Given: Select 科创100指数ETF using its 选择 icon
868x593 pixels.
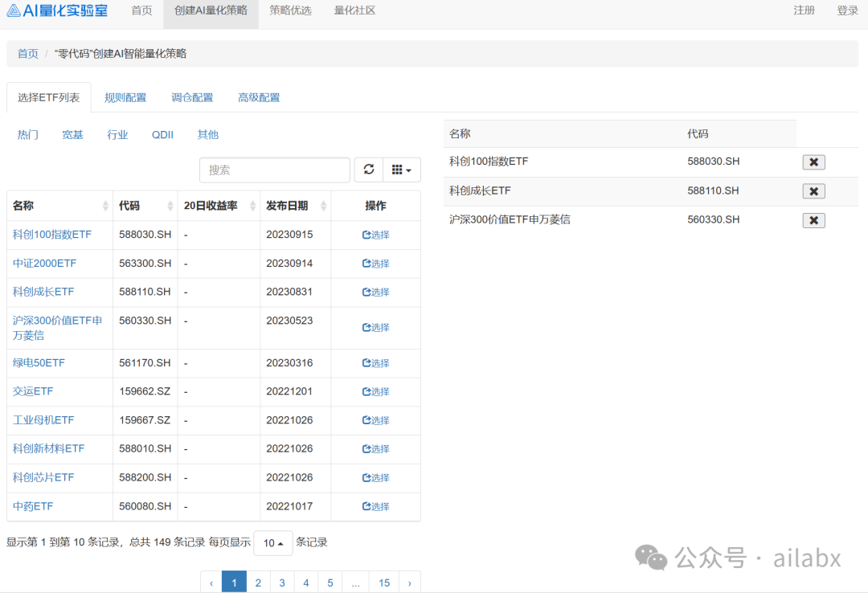Looking at the screenshot, I should pyautogui.click(x=375, y=234).
